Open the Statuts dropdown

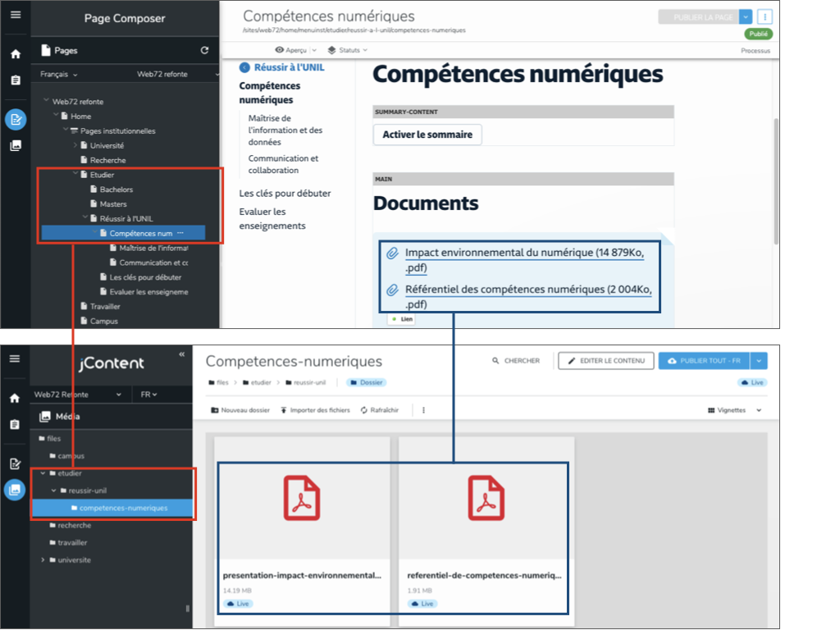pos(347,50)
